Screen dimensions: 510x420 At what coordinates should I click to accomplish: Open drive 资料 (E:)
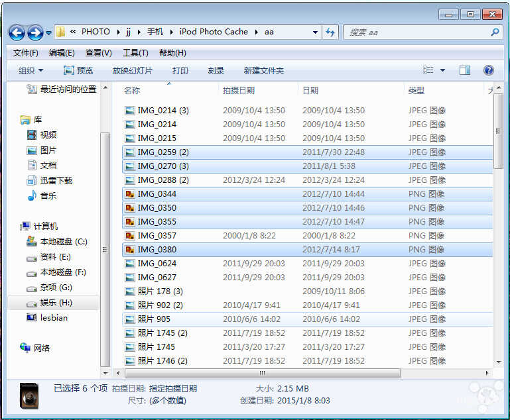coord(49,256)
